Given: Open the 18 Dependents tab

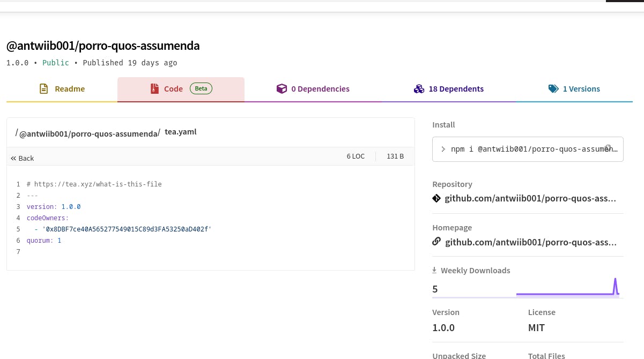Looking at the screenshot, I should point(456,89).
